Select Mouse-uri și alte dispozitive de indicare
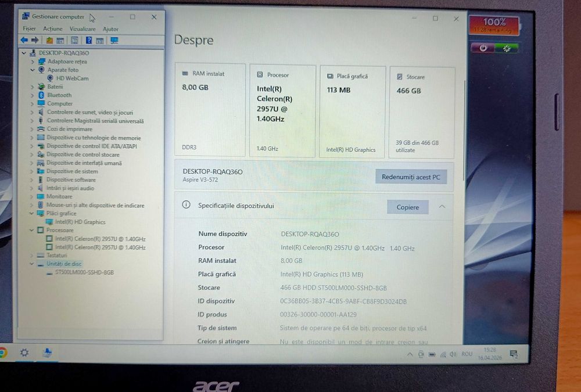 click(95, 205)
